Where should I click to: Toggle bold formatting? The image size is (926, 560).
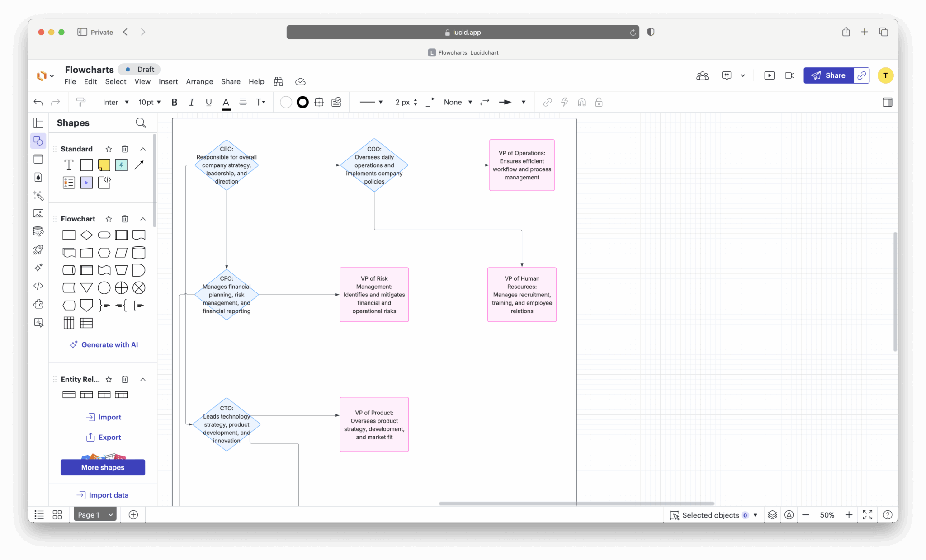(x=174, y=102)
